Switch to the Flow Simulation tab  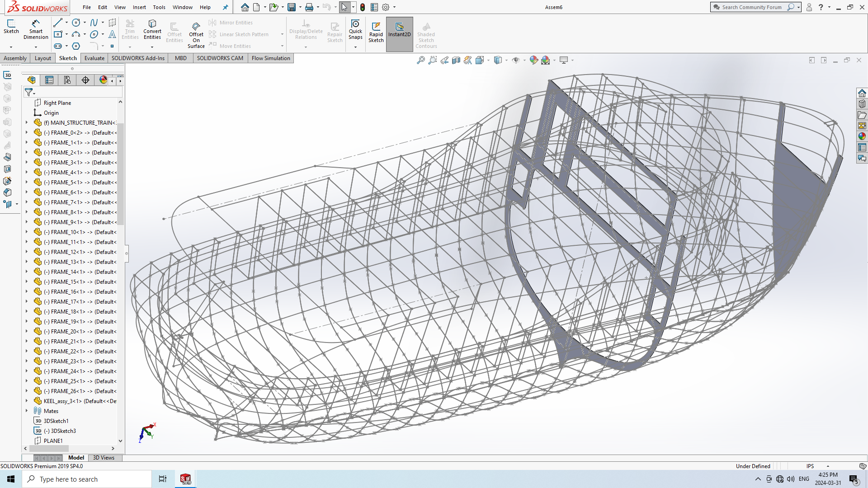(x=271, y=58)
